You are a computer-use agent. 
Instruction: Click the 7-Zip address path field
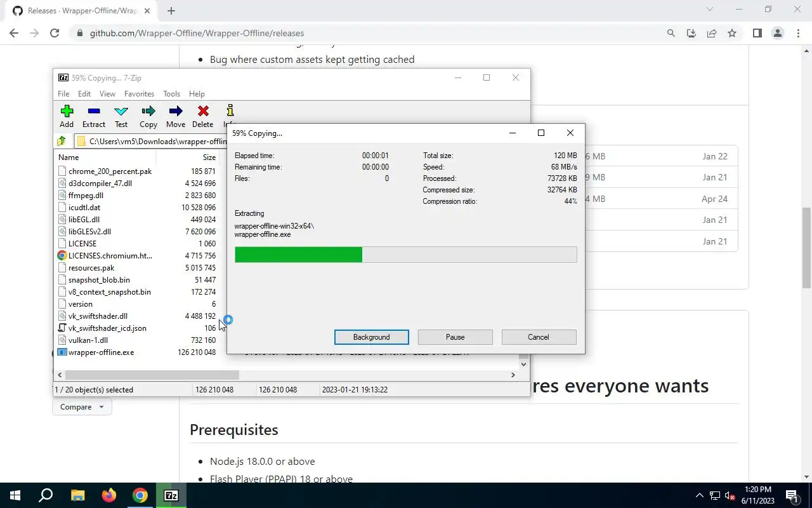pos(152,141)
